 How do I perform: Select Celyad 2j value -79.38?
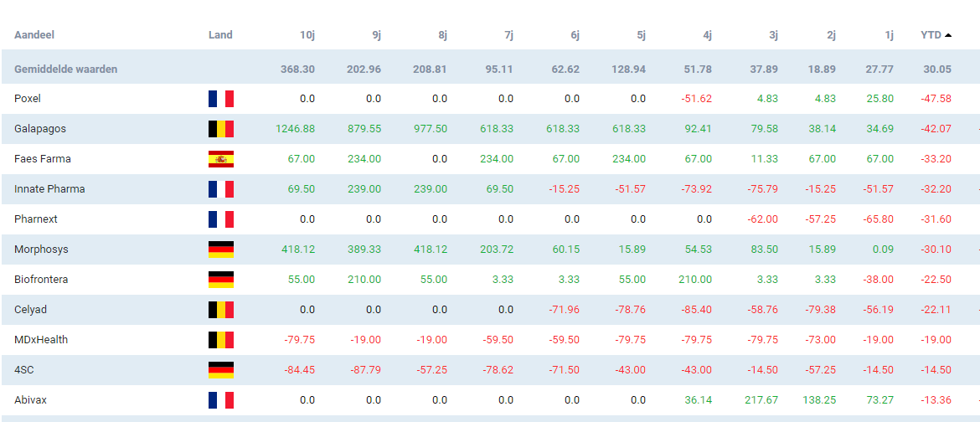[x=821, y=310]
